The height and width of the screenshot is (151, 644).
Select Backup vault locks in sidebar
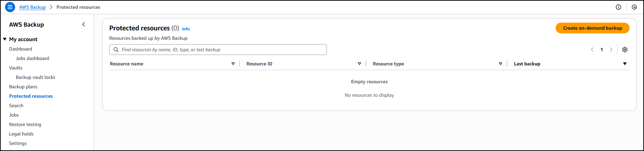(x=36, y=77)
